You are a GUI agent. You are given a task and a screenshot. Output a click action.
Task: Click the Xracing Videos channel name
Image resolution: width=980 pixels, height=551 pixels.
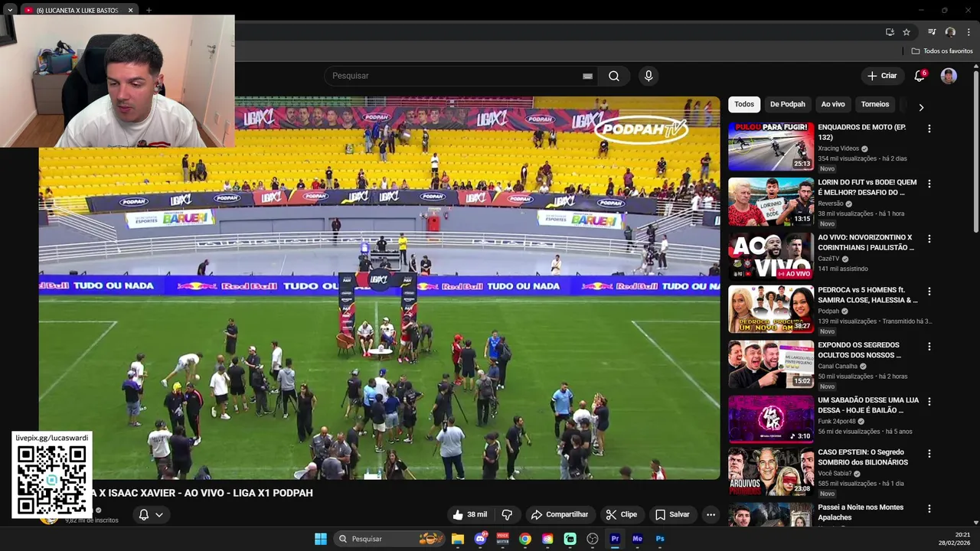coord(838,148)
